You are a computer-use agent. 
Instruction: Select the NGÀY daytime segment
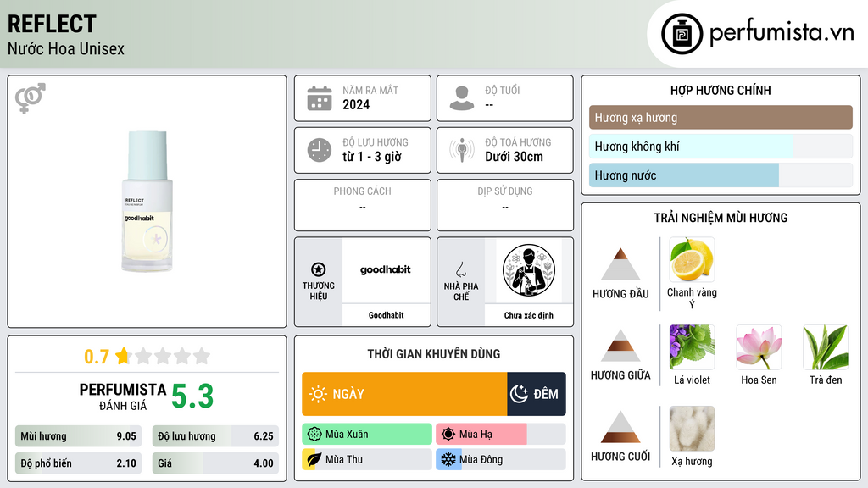[404, 394]
